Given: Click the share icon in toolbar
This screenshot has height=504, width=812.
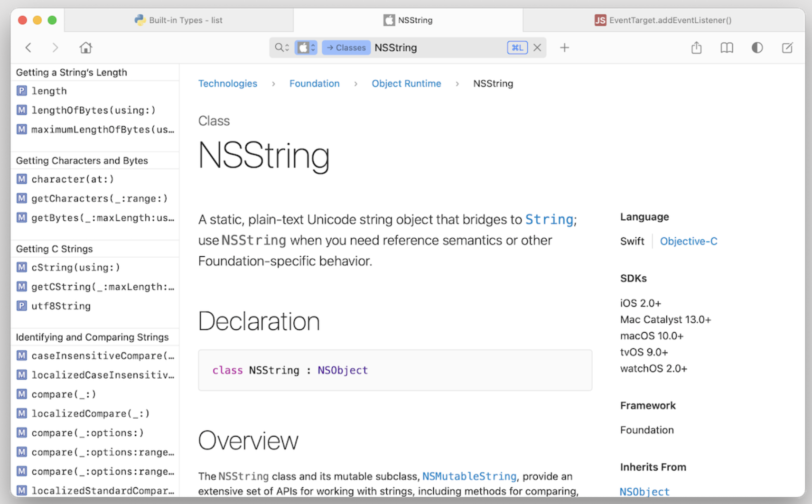Looking at the screenshot, I should click(696, 47).
